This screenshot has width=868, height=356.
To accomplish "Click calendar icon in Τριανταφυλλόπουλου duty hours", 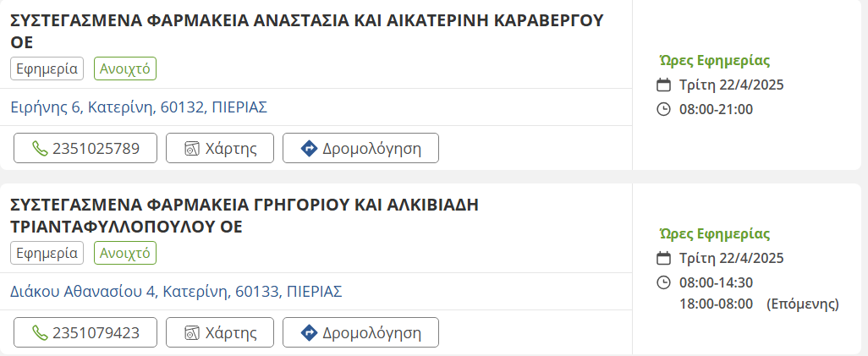I will (x=664, y=258).
